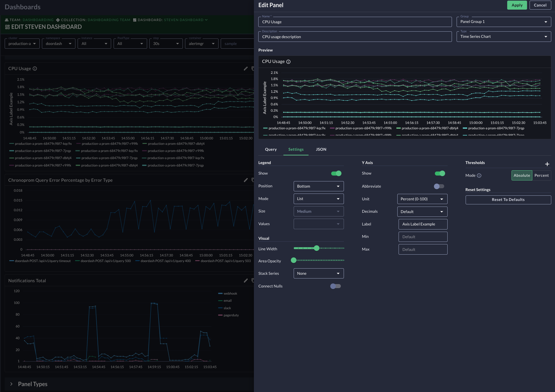Click the collection icon in the breadcrumb

tap(58, 20)
